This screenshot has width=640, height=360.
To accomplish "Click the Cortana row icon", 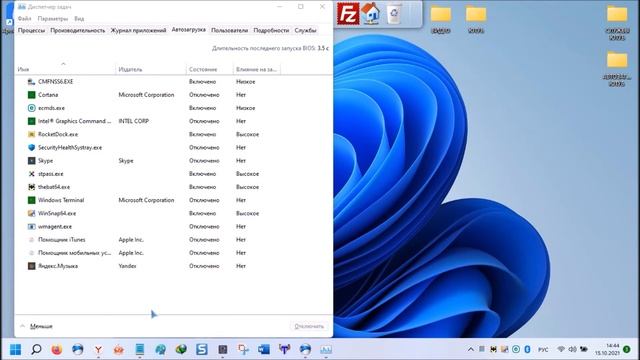I will 31,95.
